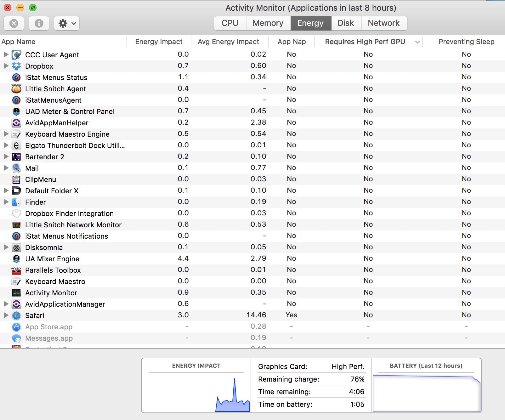
Task: Click the Activity Monitor row icon
Action: coord(16,293)
